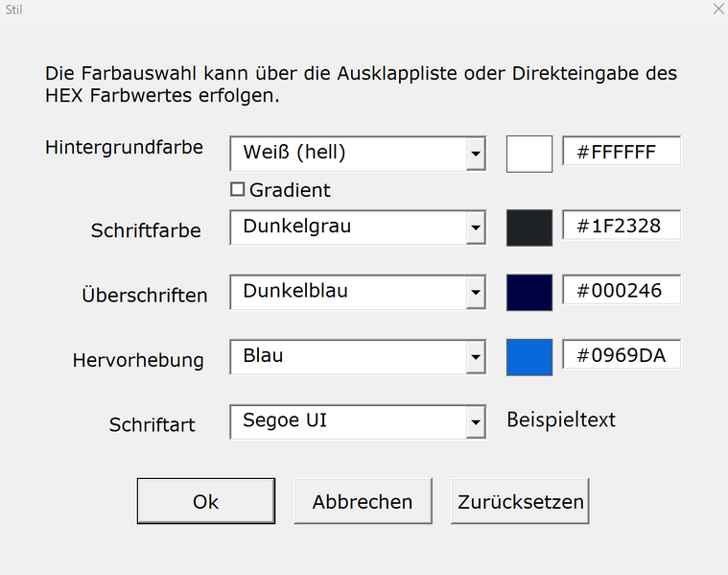The width and height of the screenshot is (728, 575).
Task: Click the Schriftfarbe label
Action: (146, 230)
